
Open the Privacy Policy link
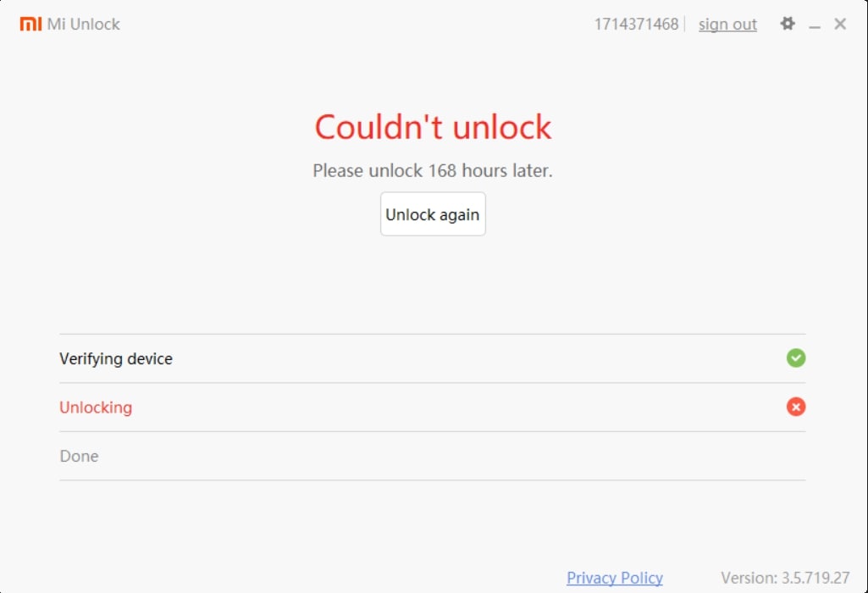[x=614, y=578]
